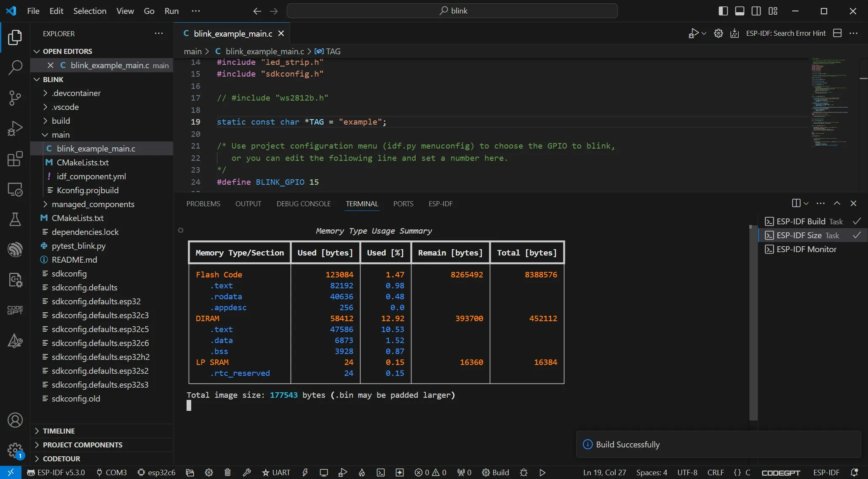This screenshot has height=479, width=868.
Task: Click the build flash monitor flame icon
Action: click(x=361, y=472)
